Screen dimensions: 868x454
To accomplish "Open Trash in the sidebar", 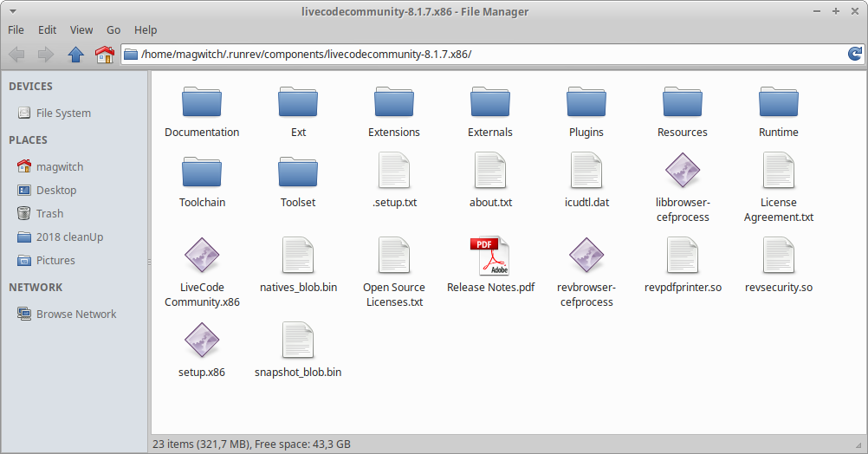I will (49, 214).
